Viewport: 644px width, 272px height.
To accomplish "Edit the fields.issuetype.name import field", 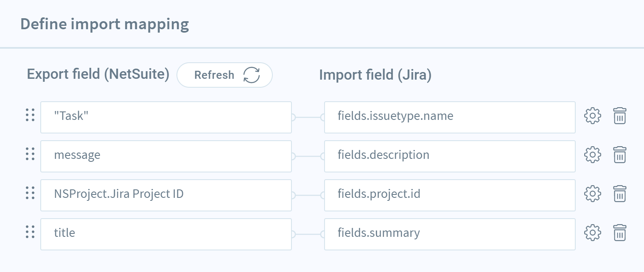I will pos(450,117).
